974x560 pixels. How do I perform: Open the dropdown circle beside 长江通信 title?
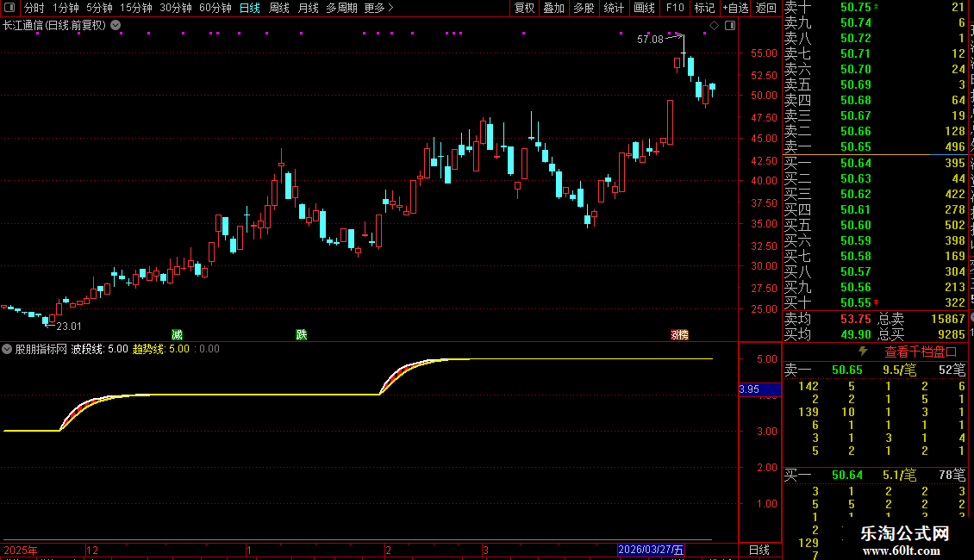(116, 26)
